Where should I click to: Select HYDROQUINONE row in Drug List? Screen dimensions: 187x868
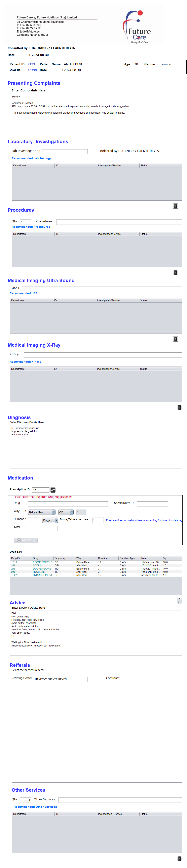point(43,575)
